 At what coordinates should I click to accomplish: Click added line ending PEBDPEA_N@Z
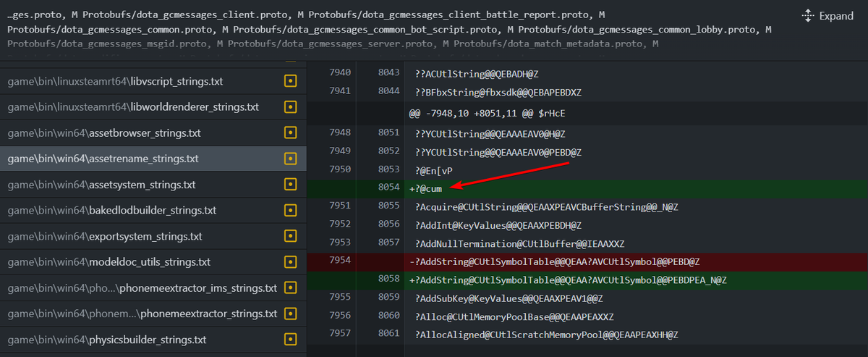pyautogui.click(x=568, y=280)
